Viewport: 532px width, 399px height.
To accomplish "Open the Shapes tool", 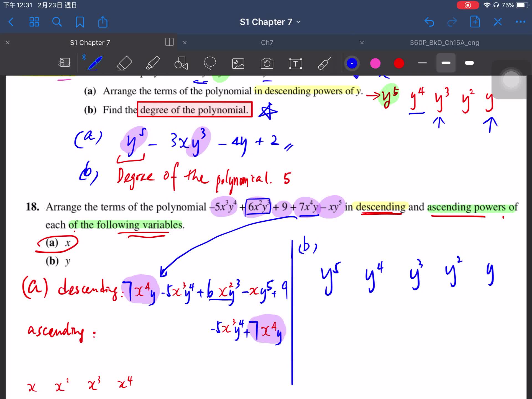I will pos(181,63).
